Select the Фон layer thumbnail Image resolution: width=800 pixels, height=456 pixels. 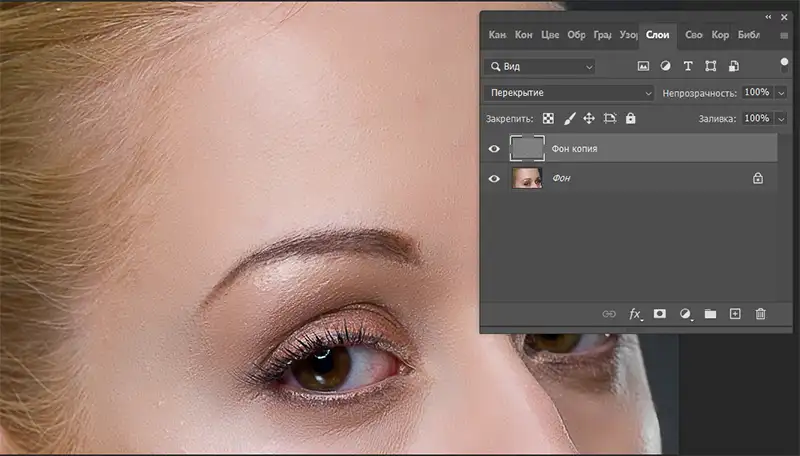point(527,179)
